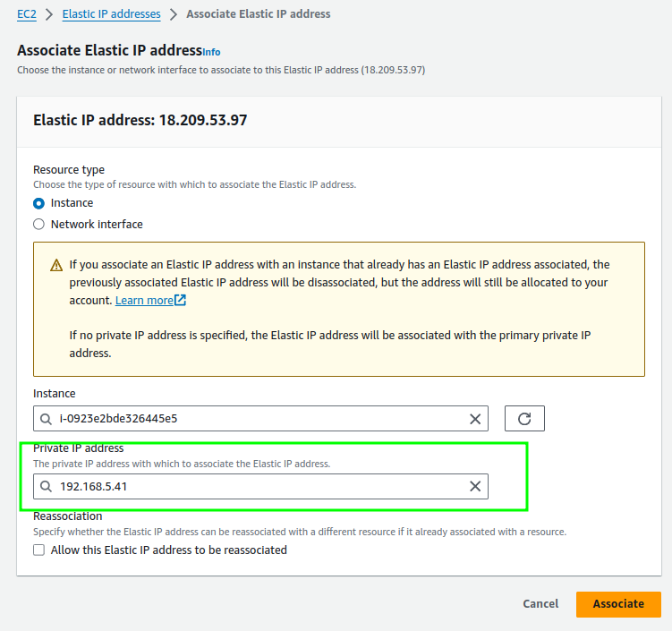This screenshot has width=672, height=631.
Task: Select the Instance resource type radio button
Action: point(38,203)
